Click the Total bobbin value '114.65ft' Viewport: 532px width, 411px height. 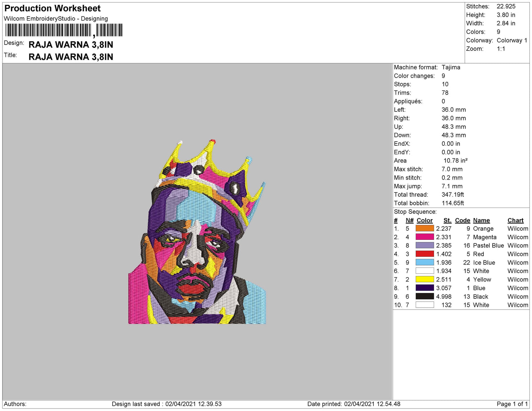point(453,203)
